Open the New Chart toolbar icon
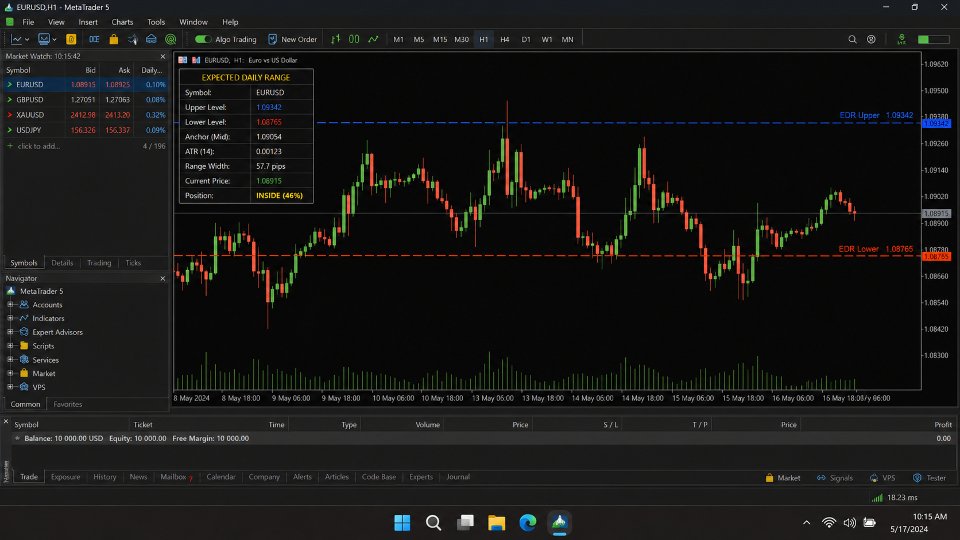This screenshot has width=960, height=540. click(17, 39)
